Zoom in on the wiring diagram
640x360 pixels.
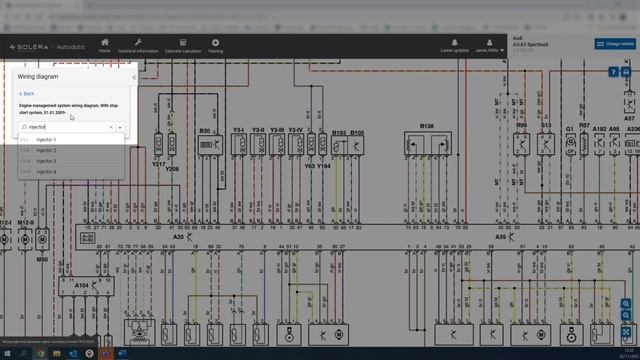pyautogui.click(x=626, y=304)
